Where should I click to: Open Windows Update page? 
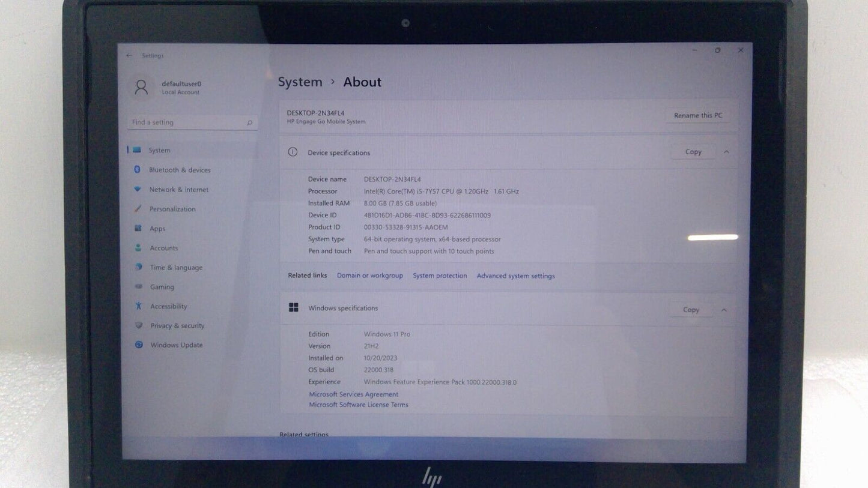pos(177,345)
